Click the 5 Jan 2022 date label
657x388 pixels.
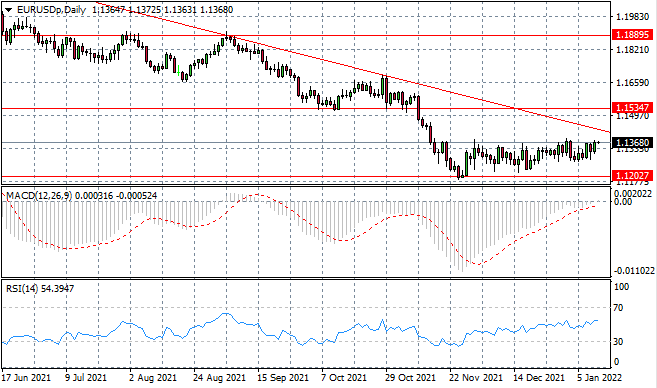pos(600,378)
